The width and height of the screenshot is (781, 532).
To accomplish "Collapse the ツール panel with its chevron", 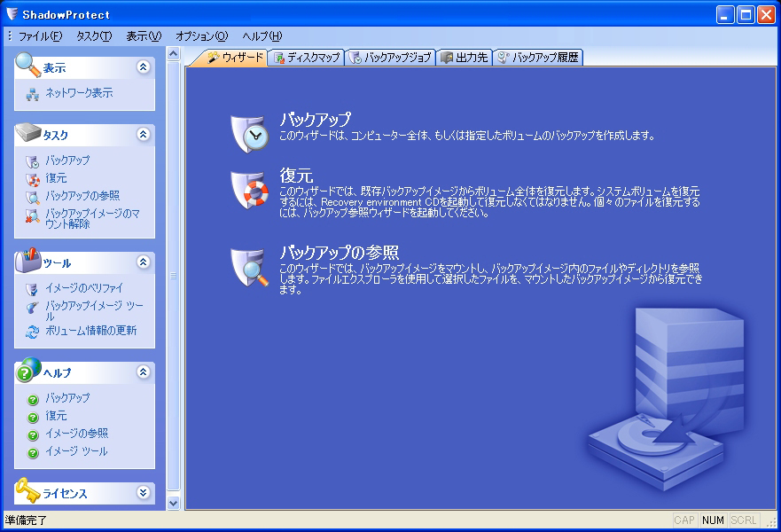I will (x=143, y=262).
